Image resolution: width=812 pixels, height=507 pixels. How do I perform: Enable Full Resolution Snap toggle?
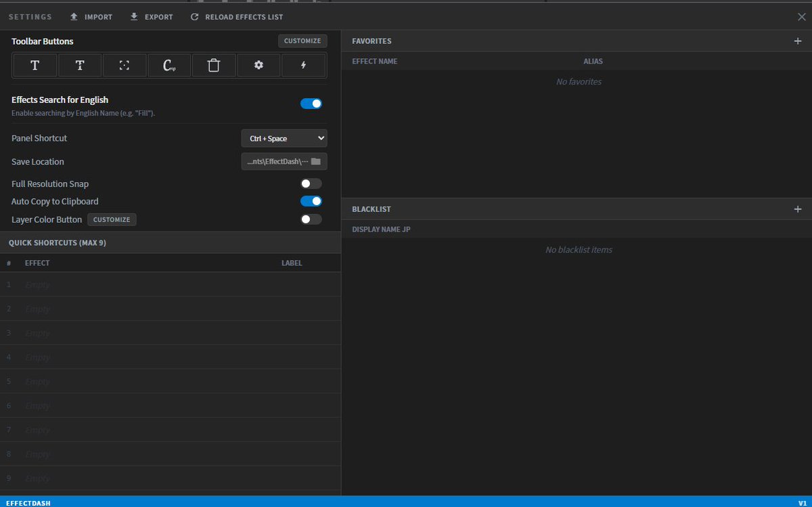pos(311,183)
